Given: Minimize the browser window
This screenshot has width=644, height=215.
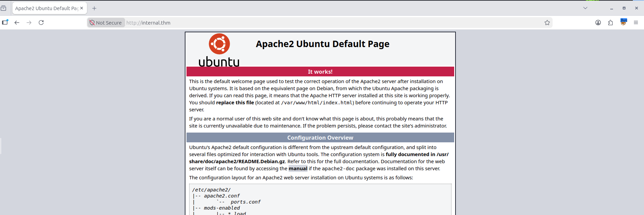Looking at the screenshot, I should [x=611, y=8].
